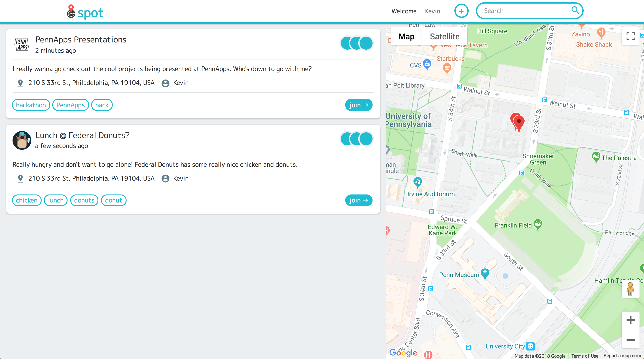644x359 pixels.
Task: Click Report a map error link
Action: (x=622, y=356)
